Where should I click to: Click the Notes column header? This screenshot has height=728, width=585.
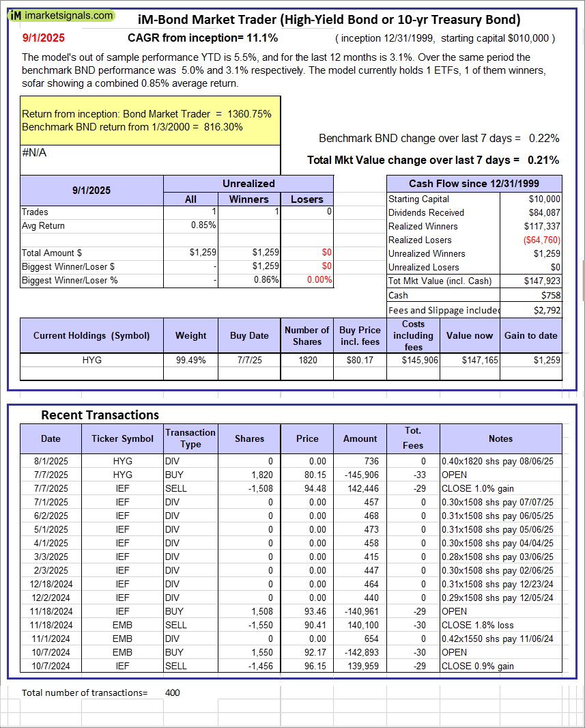tap(500, 438)
